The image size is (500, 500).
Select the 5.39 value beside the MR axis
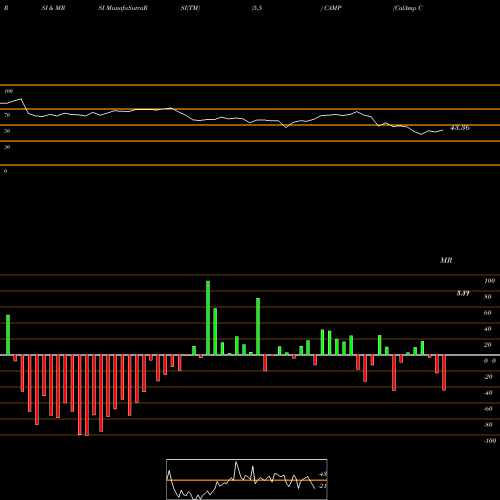click(463, 293)
